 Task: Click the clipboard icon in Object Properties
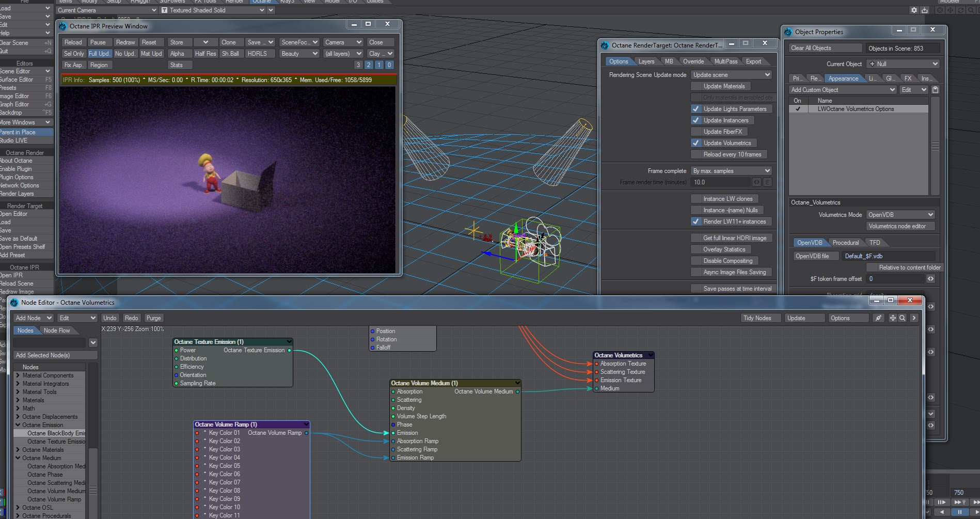pyautogui.click(x=935, y=90)
